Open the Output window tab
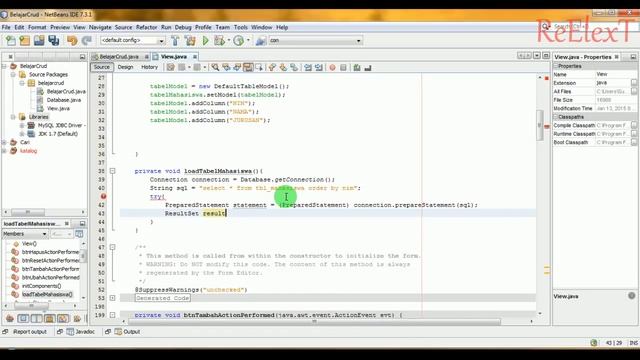The width and height of the screenshot is (640, 360). (127, 332)
